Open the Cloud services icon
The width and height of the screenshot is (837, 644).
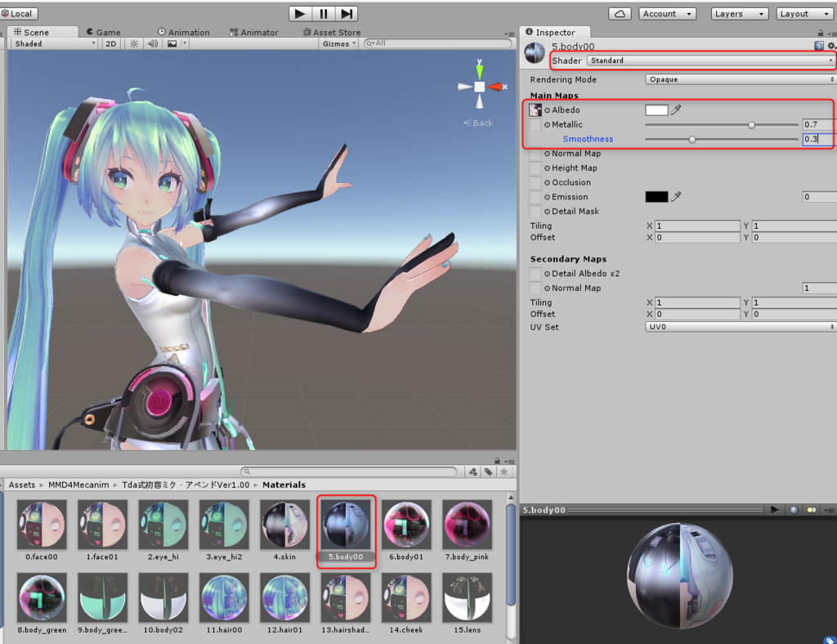[x=620, y=14]
